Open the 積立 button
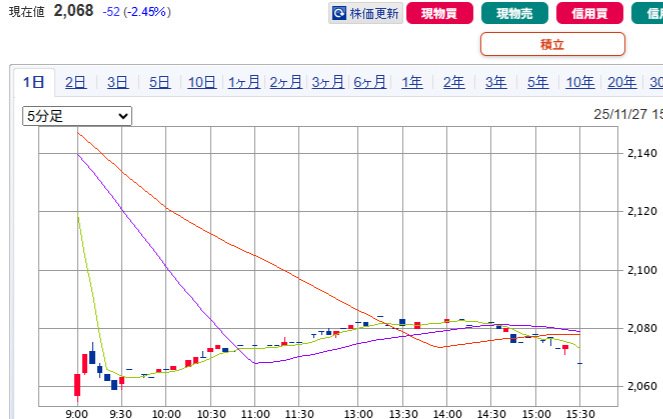 552,44
